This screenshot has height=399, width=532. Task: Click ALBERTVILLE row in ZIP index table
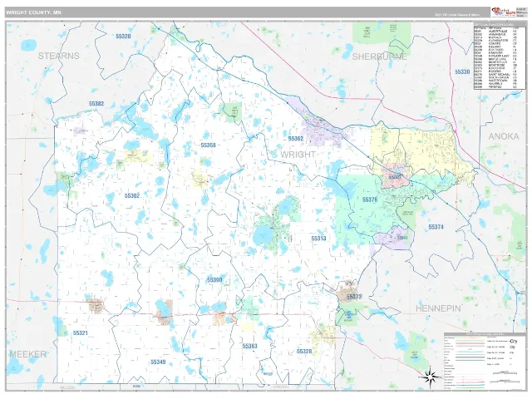[500, 32]
